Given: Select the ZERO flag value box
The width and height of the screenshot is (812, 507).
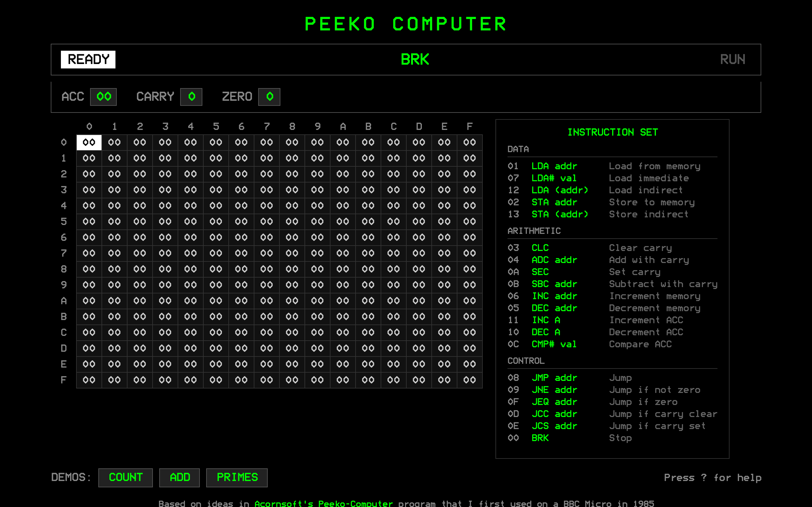Looking at the screenshot, I should point(269,96).
